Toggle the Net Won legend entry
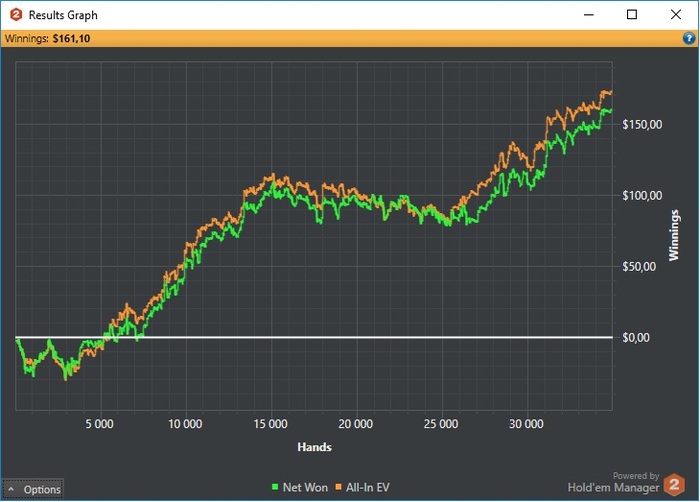The image size is (700, 502). pyautogui.click(x=300, y=487)
